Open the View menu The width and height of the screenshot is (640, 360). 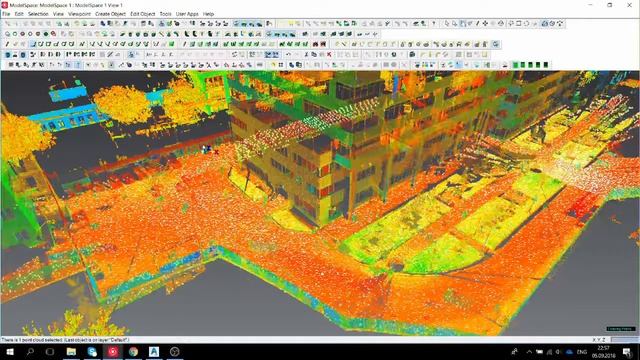58,14
